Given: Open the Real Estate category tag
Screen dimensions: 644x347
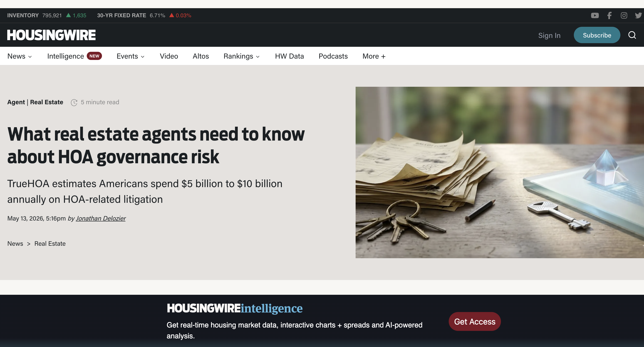Looking at the screenshot, I should [x=47, y=102].
